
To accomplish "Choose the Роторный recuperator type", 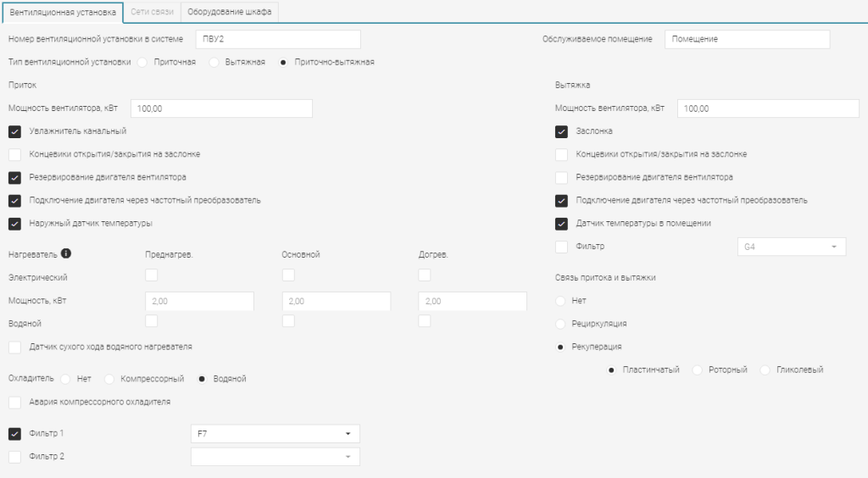I will coord(698,370).
